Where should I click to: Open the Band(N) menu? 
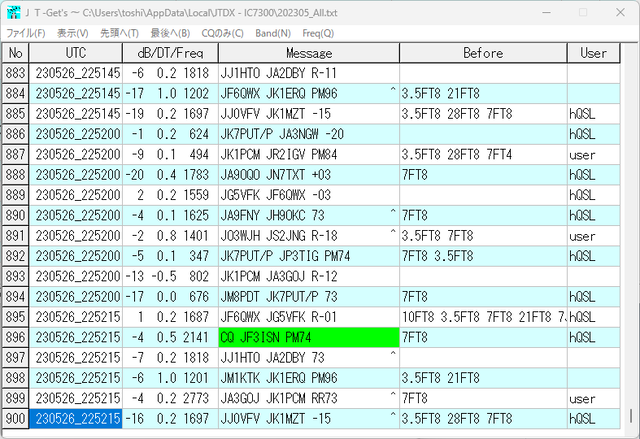pos(273,33)
